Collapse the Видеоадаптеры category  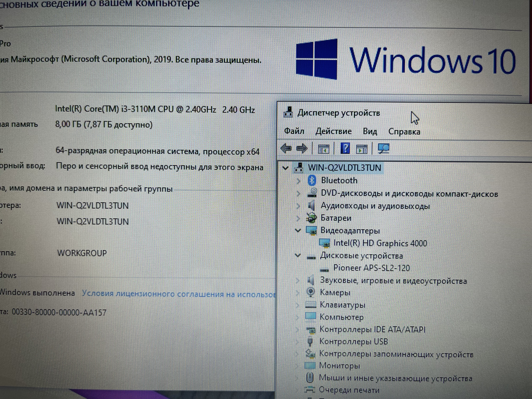(298, 230)
